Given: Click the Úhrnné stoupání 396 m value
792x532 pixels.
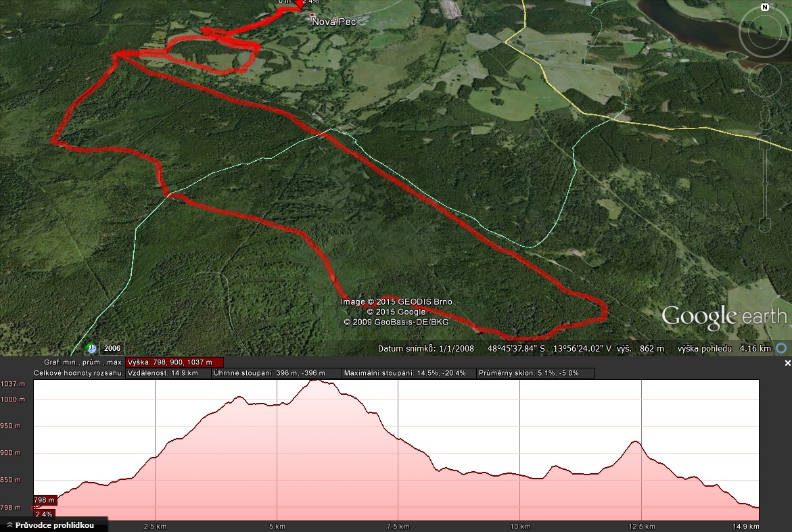Looking at the screenshot, I should 276,373.
